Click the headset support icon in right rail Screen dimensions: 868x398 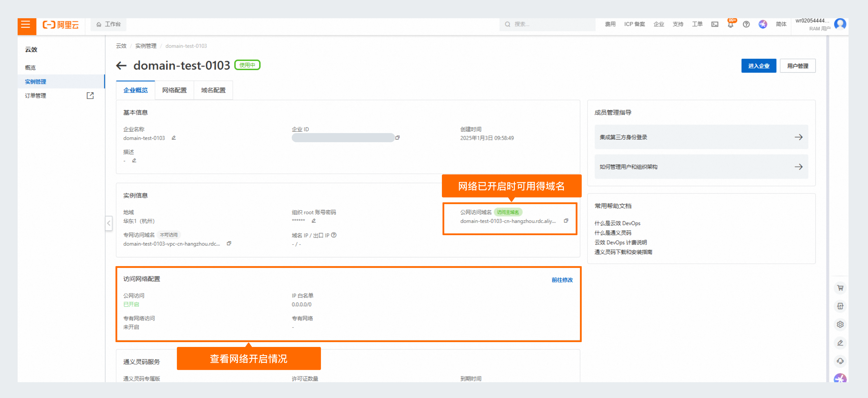[x=840, y=361]
